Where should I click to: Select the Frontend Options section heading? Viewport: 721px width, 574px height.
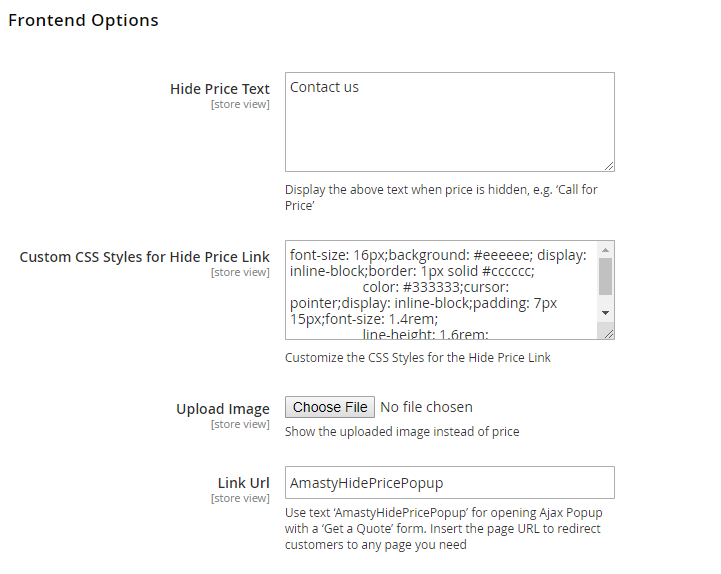click(83, 20)
